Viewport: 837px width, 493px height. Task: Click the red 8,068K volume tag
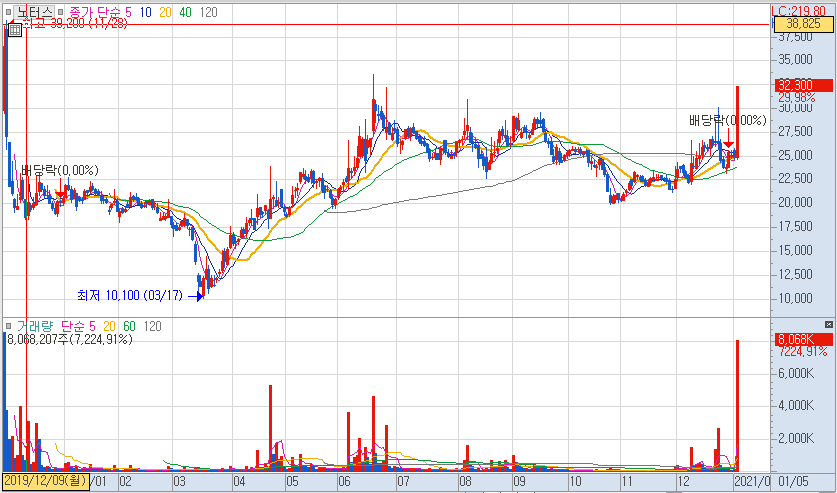coord(803,339)
